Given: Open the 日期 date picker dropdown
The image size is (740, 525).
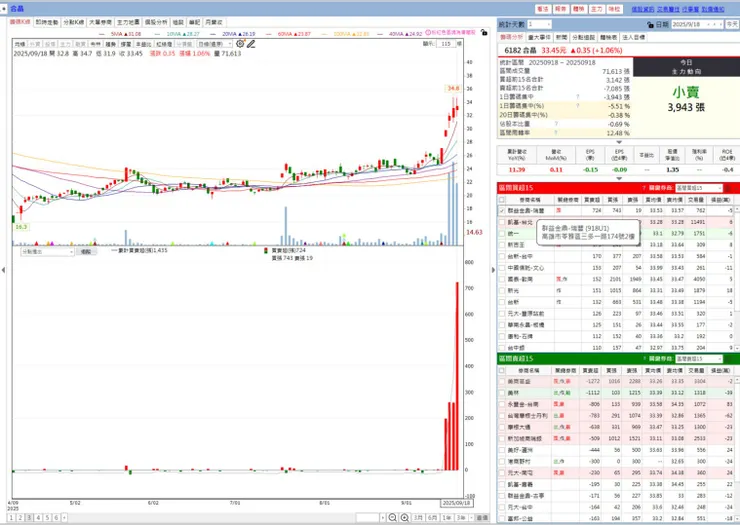Looking at the screenshot, I should tap(708, 24).
